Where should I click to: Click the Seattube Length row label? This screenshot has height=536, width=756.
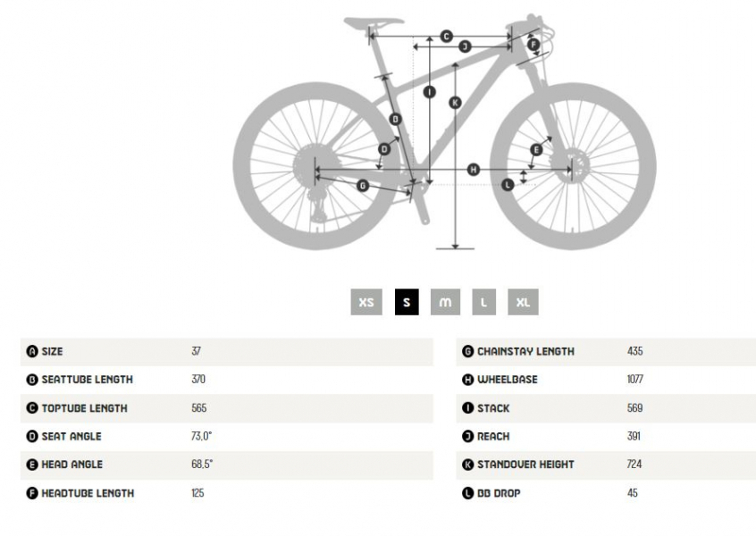(x=87, y=380)
